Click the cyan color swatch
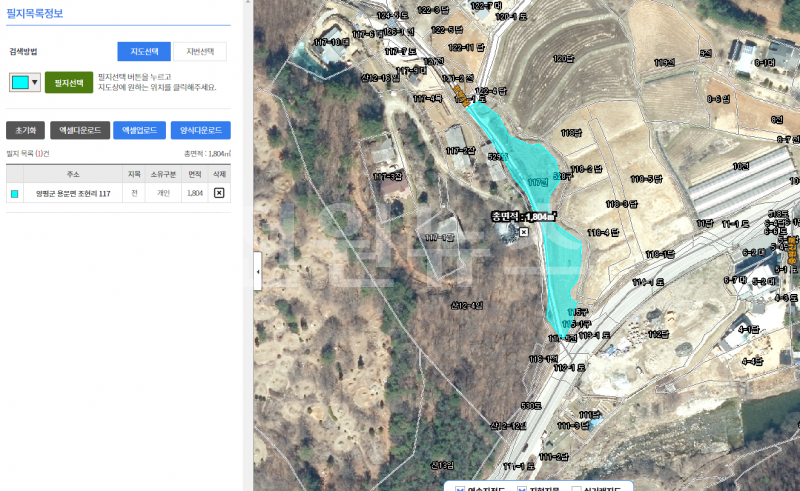 point(20,82)
